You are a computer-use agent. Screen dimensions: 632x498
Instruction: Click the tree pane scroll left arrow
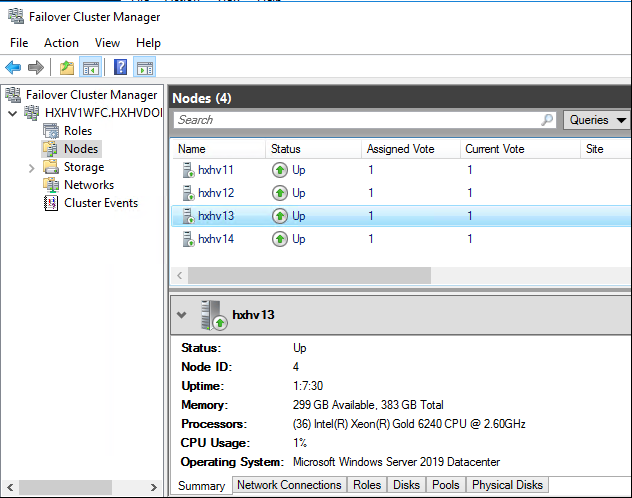pyautogui.click(x=10, y=487)
